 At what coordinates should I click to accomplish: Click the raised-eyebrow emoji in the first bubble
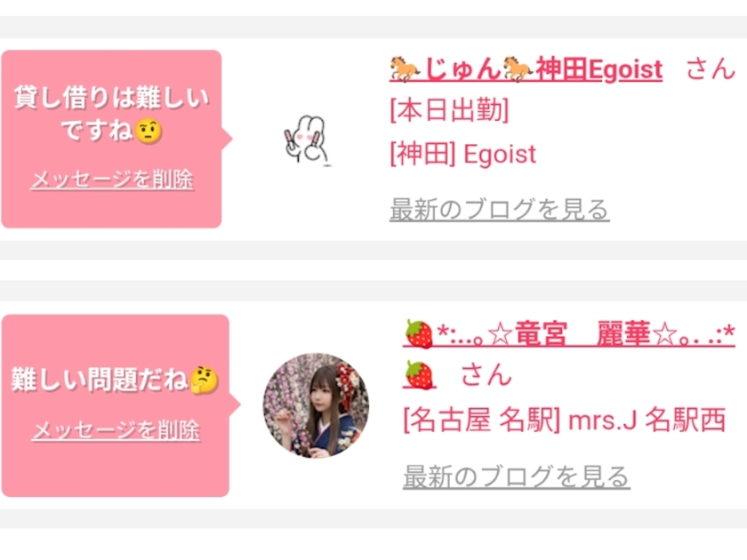149,132
